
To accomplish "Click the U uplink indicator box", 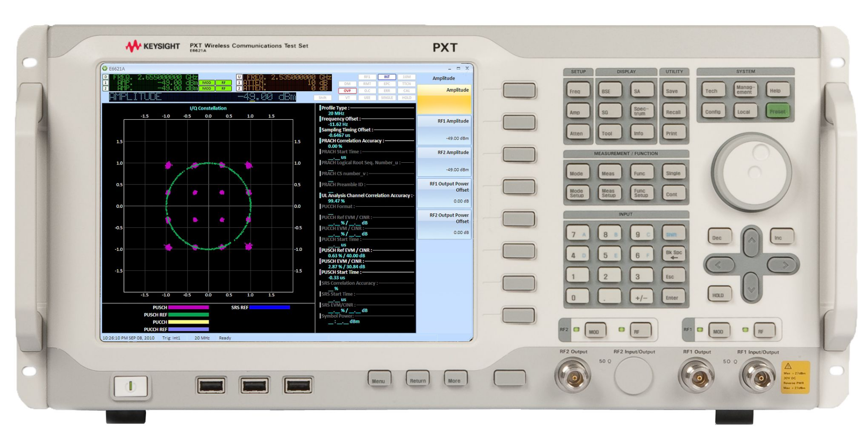I will [240, 77].
